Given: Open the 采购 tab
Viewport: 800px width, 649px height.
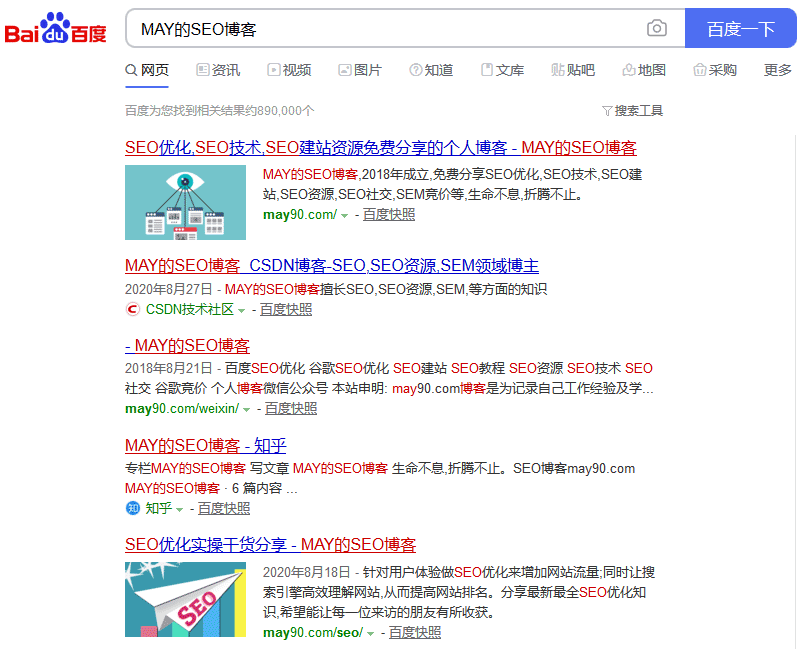Looking at the screenshot, I should point(715,70).
